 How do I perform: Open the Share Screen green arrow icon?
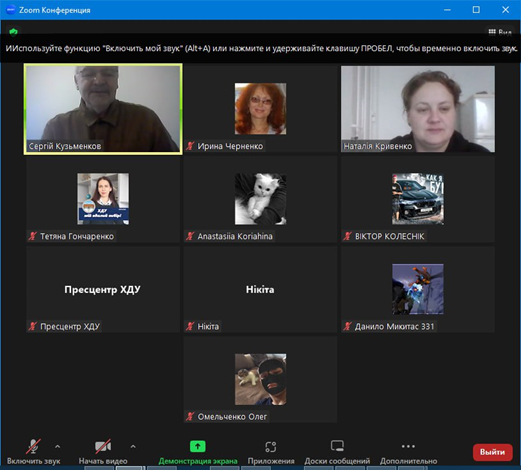(x=198, y=446)
